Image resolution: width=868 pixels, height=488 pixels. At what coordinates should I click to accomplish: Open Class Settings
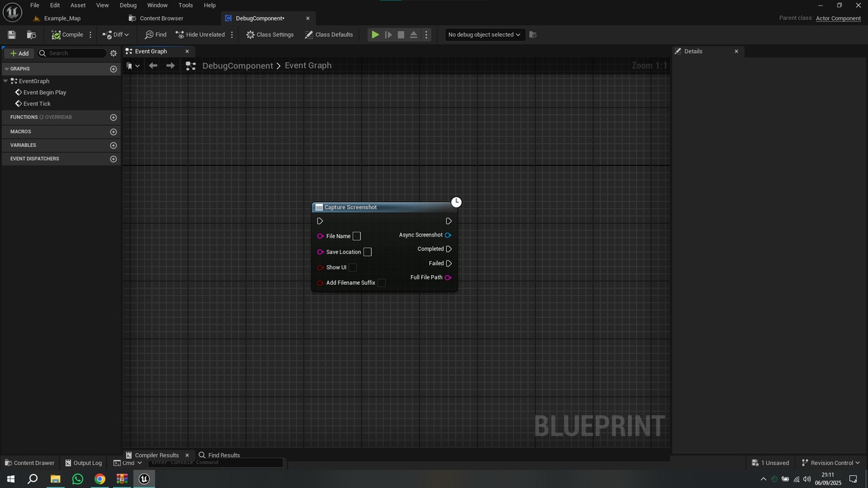(x=270, y=35)
